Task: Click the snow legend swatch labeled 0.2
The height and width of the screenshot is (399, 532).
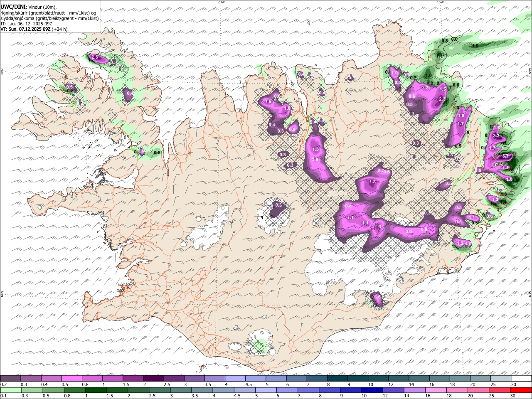Action: tap(10, 378)
